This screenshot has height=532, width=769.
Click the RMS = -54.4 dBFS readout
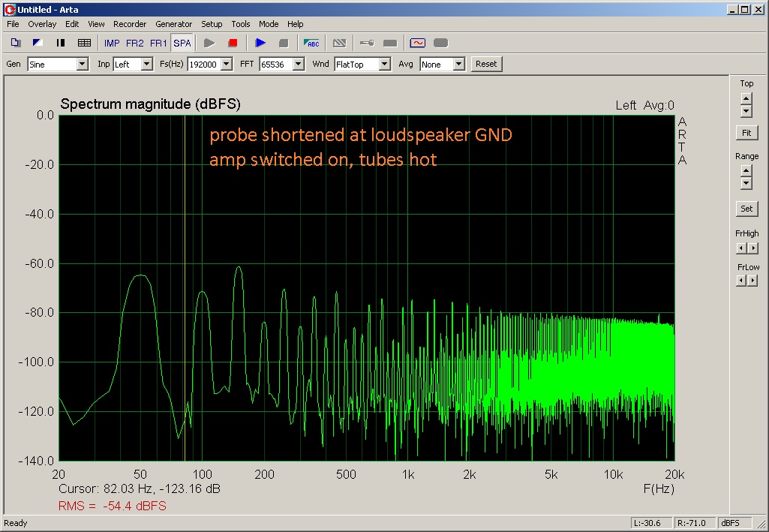tap(113, 506)
